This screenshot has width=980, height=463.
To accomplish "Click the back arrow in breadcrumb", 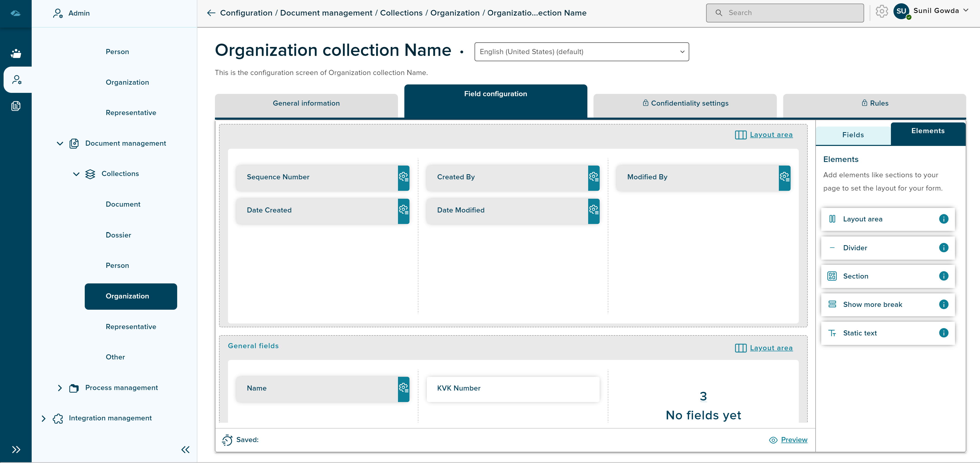I will point(211,13).
